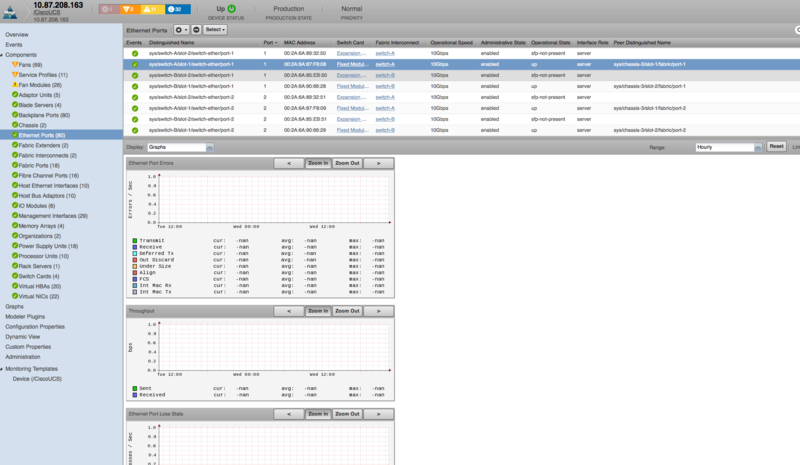The width and height of the screenshot is (800, 465).
Task: Open Expansion link for switch-A/slot-2 port-1 row
Action: point(351,54)
